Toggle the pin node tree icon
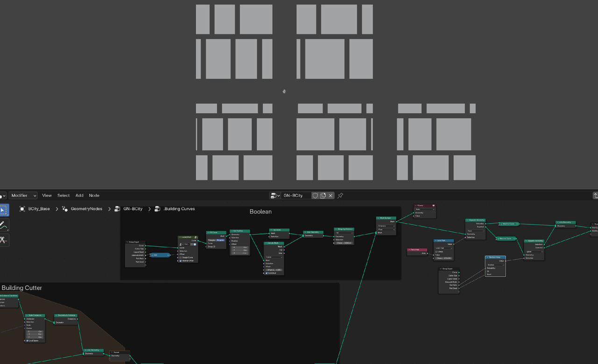This screenshot has height=364, width=598. click(340, 195)
